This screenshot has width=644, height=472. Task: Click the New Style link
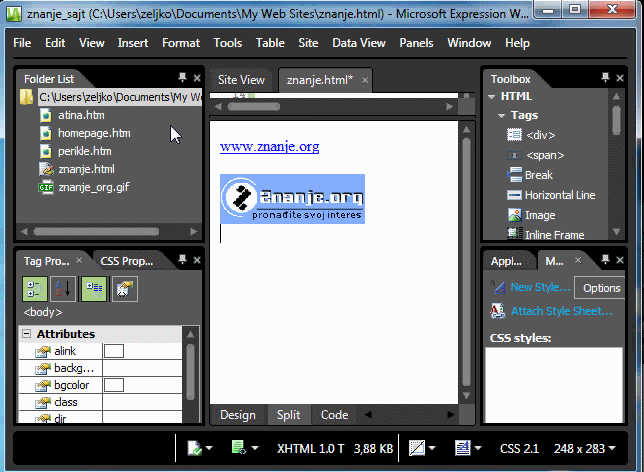point(540,287)
